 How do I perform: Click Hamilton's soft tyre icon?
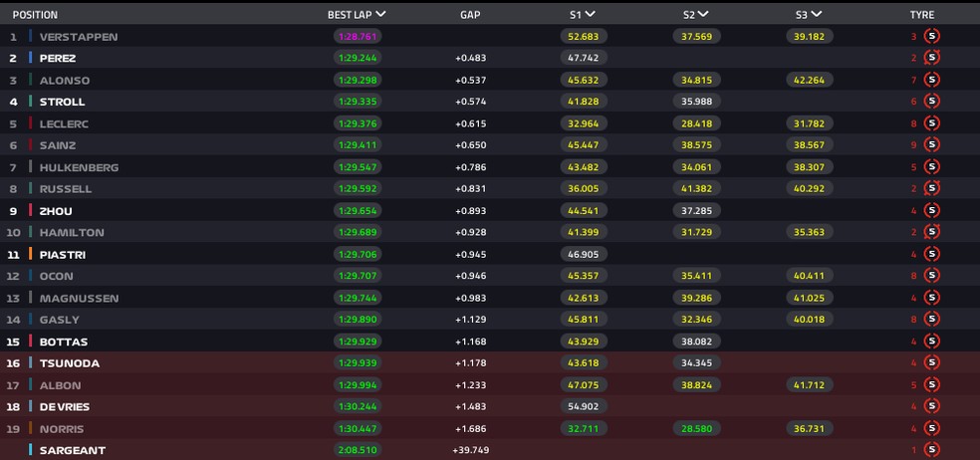coord(931,232)
